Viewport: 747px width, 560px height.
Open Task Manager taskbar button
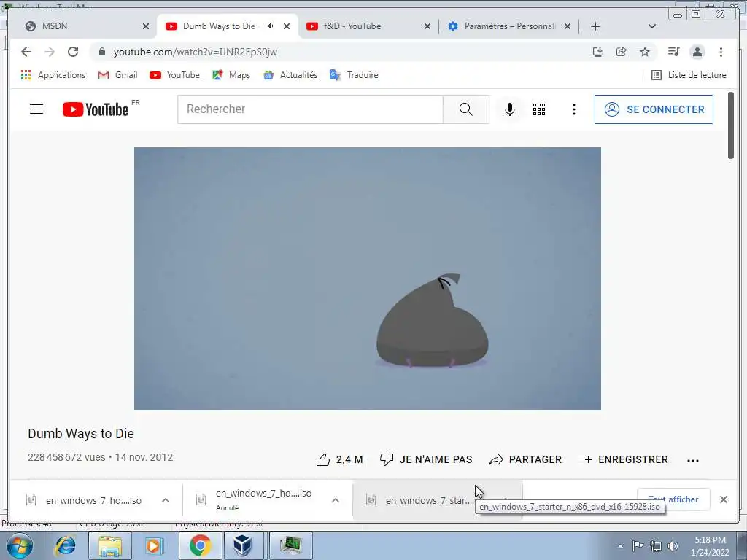(x=290, y=545)
